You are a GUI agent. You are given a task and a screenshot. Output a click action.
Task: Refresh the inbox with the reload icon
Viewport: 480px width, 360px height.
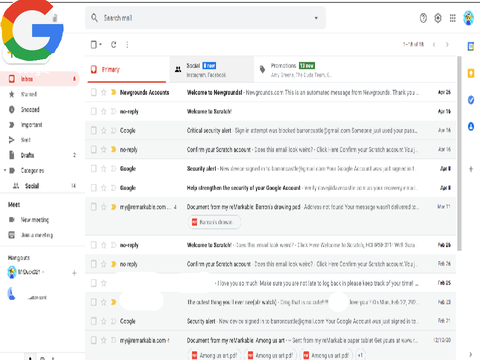(x=114, y=44)
